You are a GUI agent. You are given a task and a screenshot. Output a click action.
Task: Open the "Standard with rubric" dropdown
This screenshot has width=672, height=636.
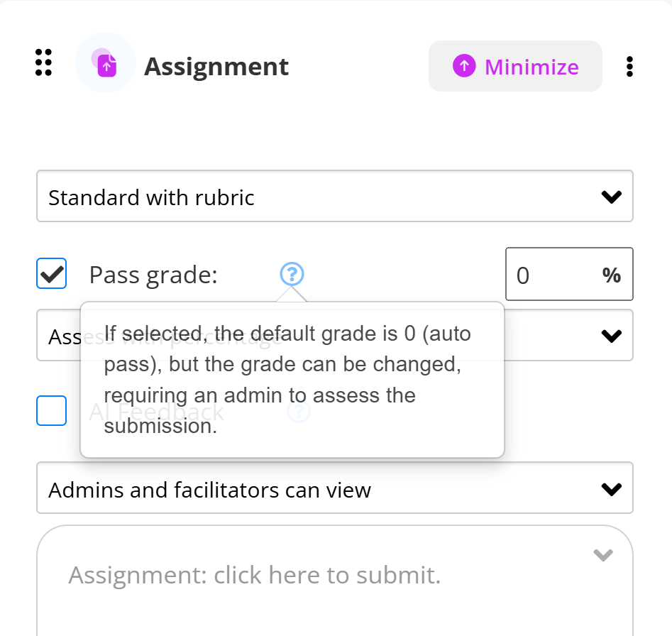pyautogui.click(x=334, y=197)
